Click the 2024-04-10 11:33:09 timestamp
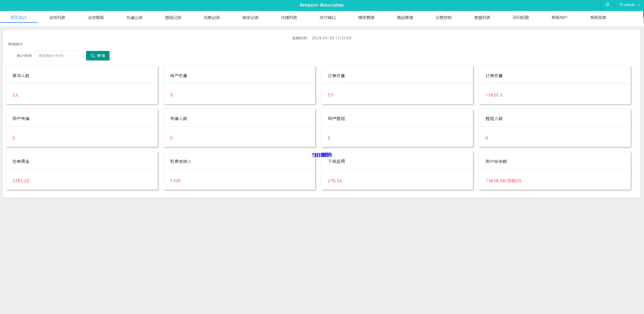The width and height of the screenshot is (644, 314). [x=331, y=38]
